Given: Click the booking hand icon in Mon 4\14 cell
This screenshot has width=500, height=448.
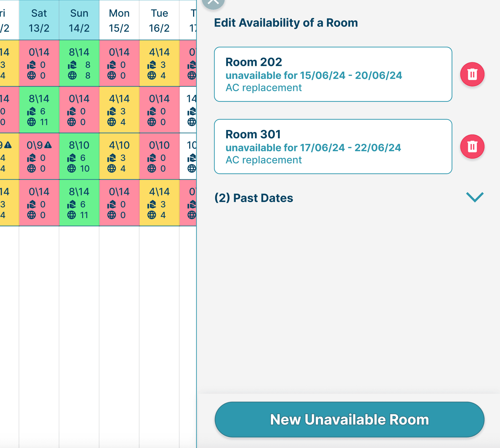Looking at the screenshot, I should point(112,111).
